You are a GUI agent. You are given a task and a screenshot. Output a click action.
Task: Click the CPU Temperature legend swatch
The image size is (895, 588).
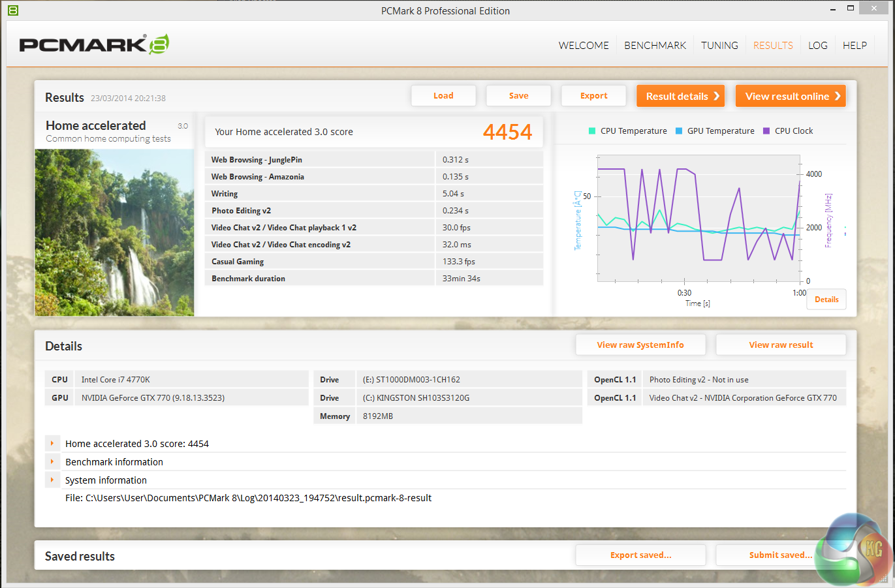pos(592,131)
